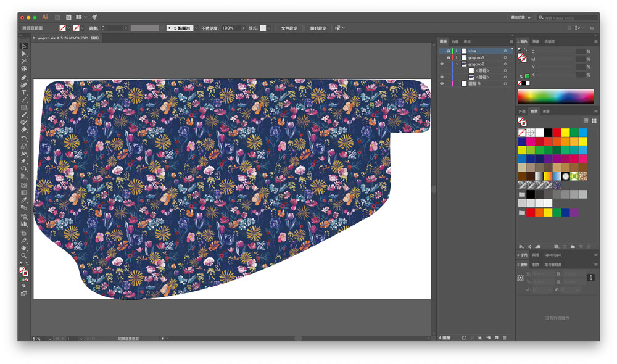Pick the Type tool in toolbar
This screenshot has height=364, width=617.
24,92
